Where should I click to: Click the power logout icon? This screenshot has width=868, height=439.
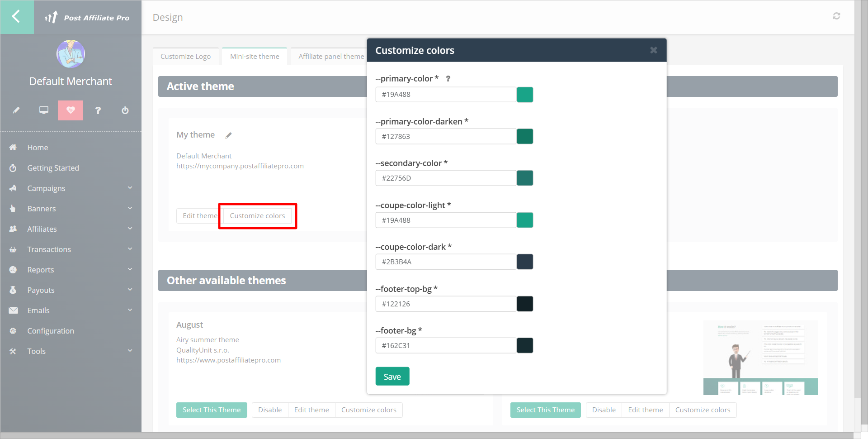[125, 110]
